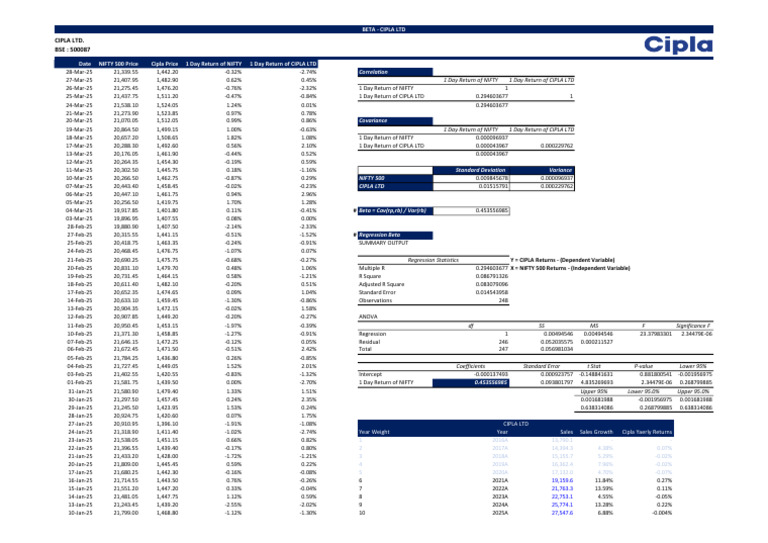768x543 pixels.
Task: Click the "BETA - CIPLA LTD" title banner
Action: pos(384,29)
